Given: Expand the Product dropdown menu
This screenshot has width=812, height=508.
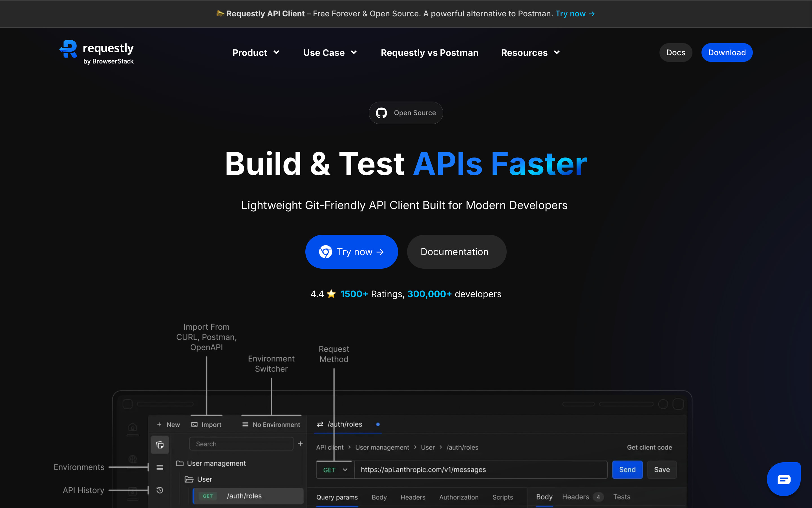Looking at the screenshot, I should tap(256, 53).
